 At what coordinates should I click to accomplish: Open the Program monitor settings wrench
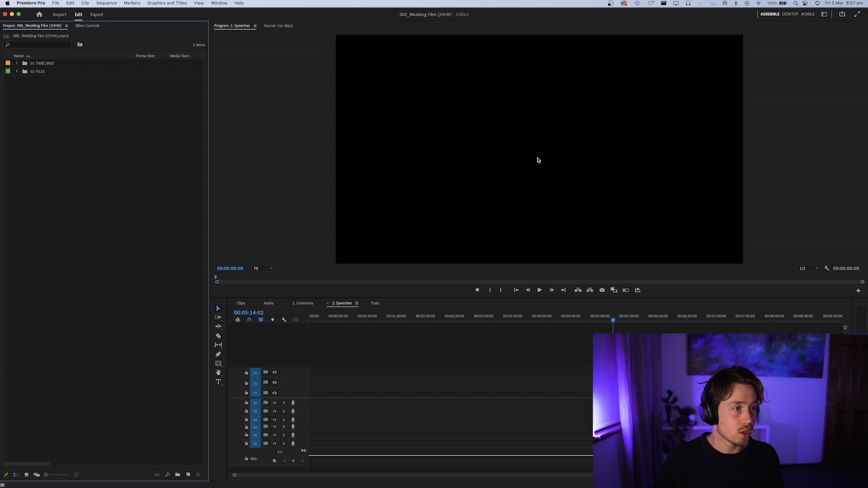click(826, 268)
